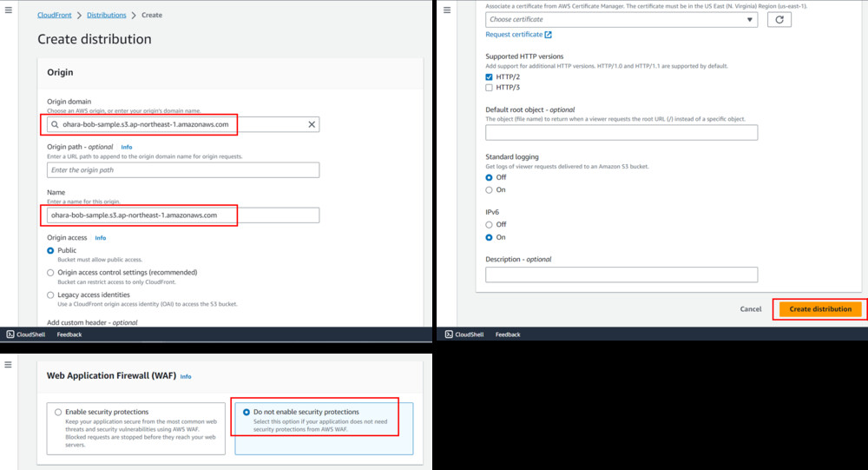Clear the Origin domain field with X

click(312, 125)
